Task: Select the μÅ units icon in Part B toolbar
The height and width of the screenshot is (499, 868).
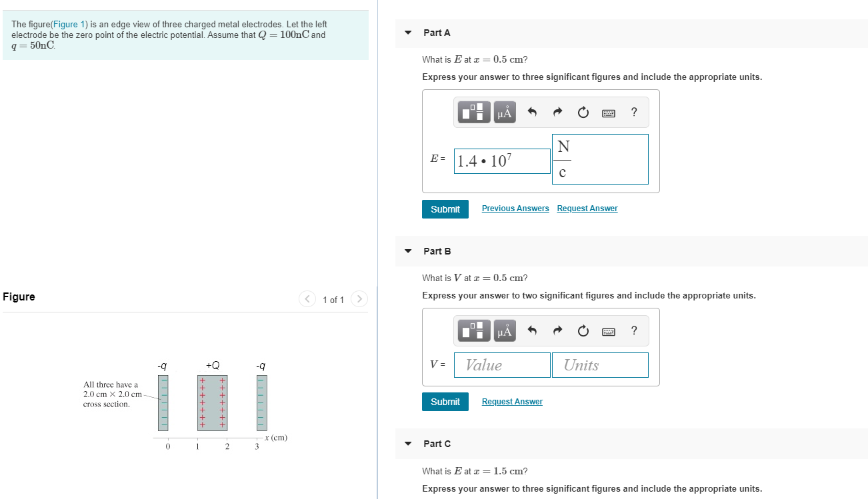Action: 504,330
